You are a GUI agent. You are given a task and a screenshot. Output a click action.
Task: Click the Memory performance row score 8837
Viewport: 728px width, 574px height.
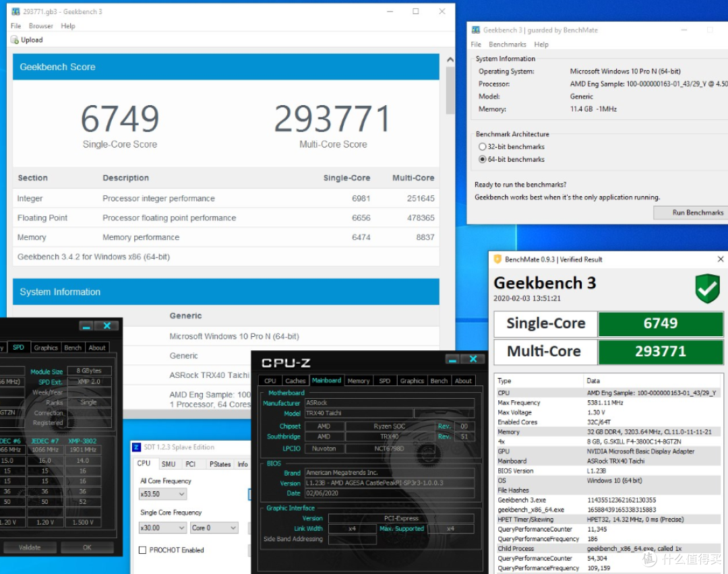425,238
